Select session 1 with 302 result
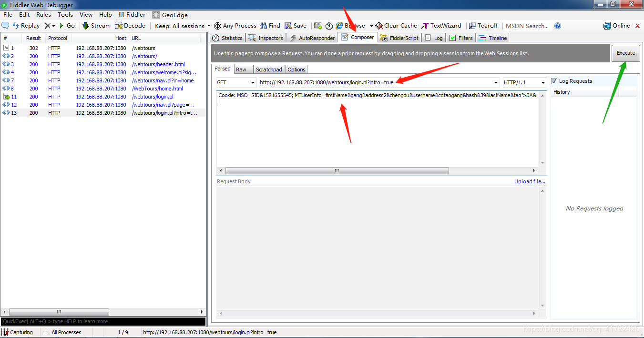Image resolution: width=644 pixels, height=338 pixels. tap(104, 48)
